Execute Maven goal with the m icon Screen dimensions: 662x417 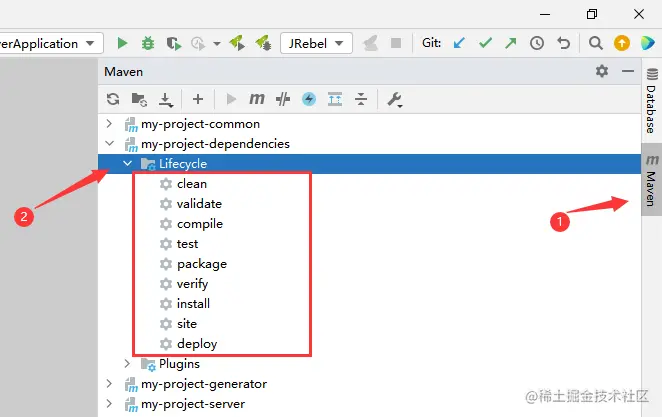[256, 99]
